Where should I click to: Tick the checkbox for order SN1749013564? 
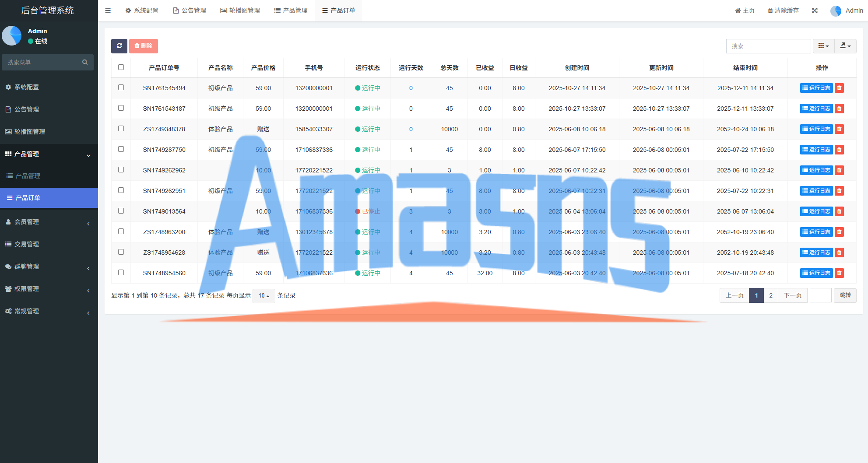click(x=121, y=211)
